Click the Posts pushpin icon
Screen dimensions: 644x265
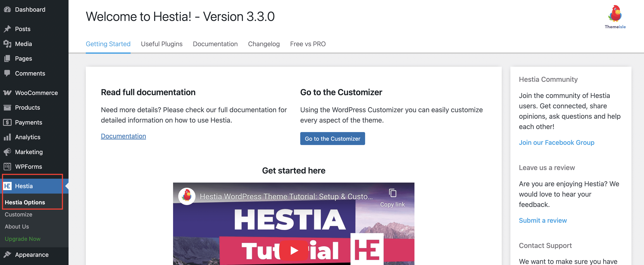pyautogui.click(x=7, y=29)
